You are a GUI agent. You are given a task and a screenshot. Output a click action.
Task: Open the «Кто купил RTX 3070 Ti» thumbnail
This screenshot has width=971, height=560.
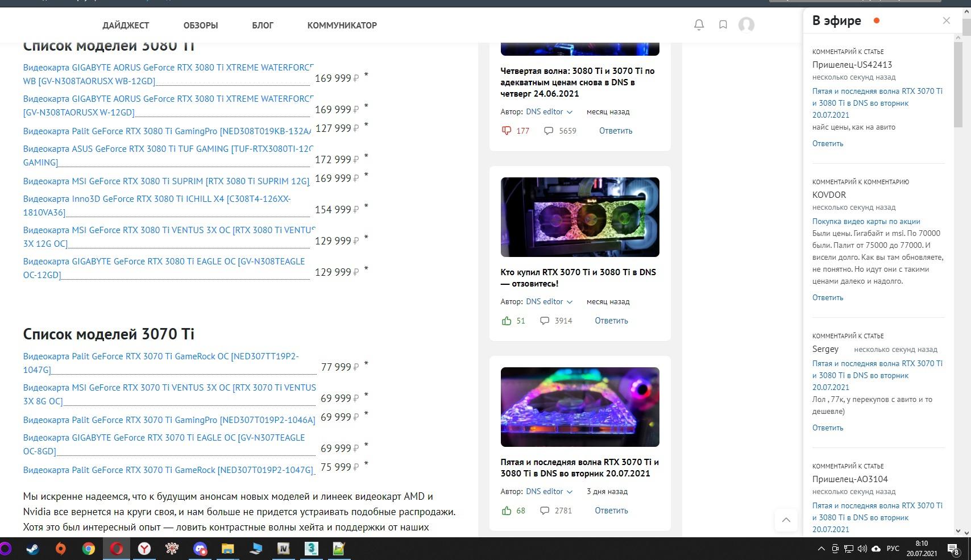pyautogui.click(x=579, y=217)
